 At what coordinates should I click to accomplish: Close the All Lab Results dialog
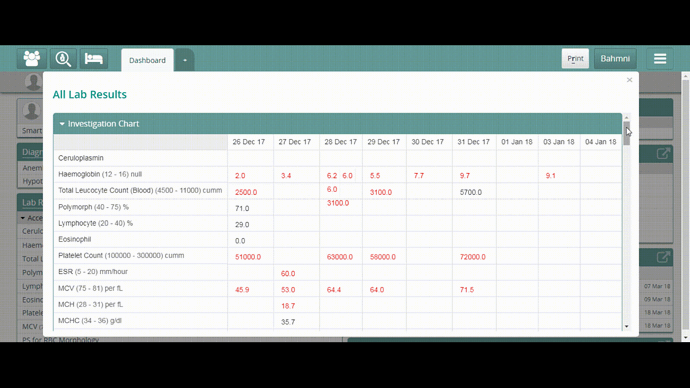(629, 80)
